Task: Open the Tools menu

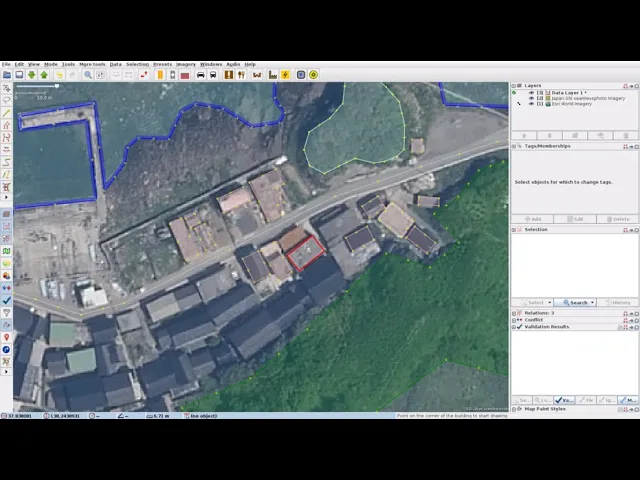Action: (68, 64)
